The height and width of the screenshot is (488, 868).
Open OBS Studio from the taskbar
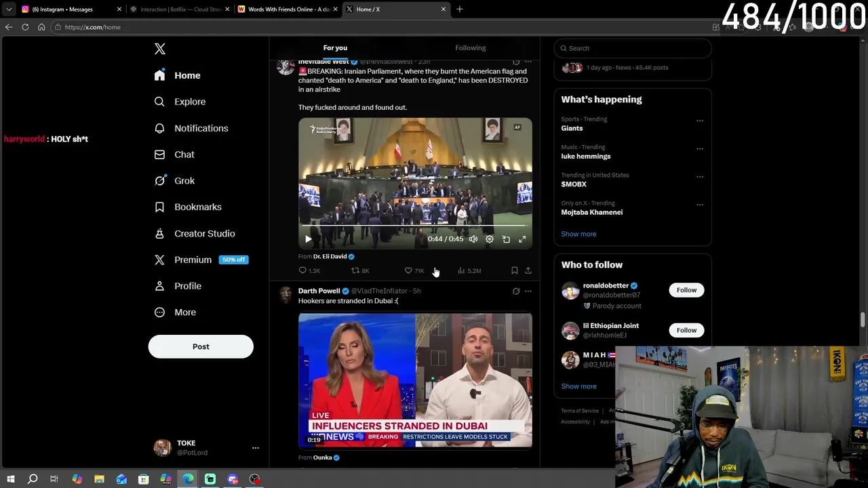(x=254, y=479)
